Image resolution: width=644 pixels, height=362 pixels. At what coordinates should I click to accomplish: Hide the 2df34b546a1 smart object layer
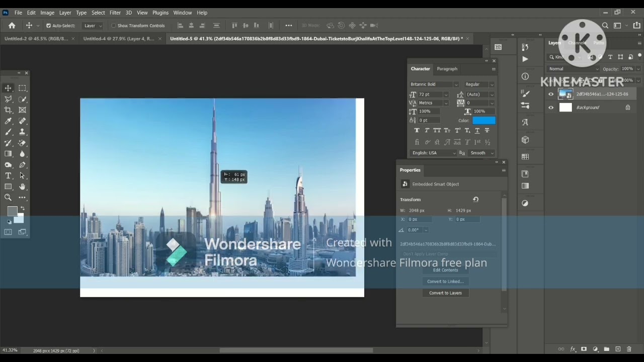551,94
